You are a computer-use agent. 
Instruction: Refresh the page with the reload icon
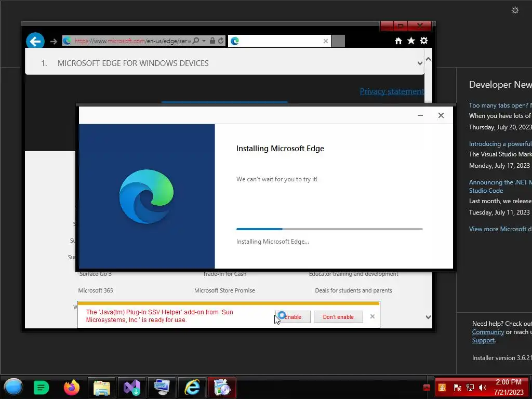(x=221, y=41)
